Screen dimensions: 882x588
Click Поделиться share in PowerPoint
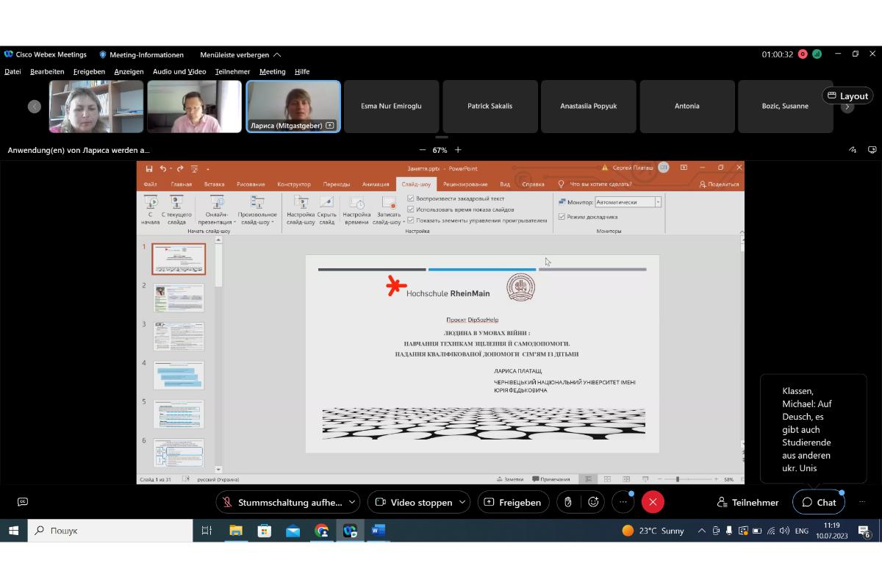pyautogui.click(x=720, y=184)
